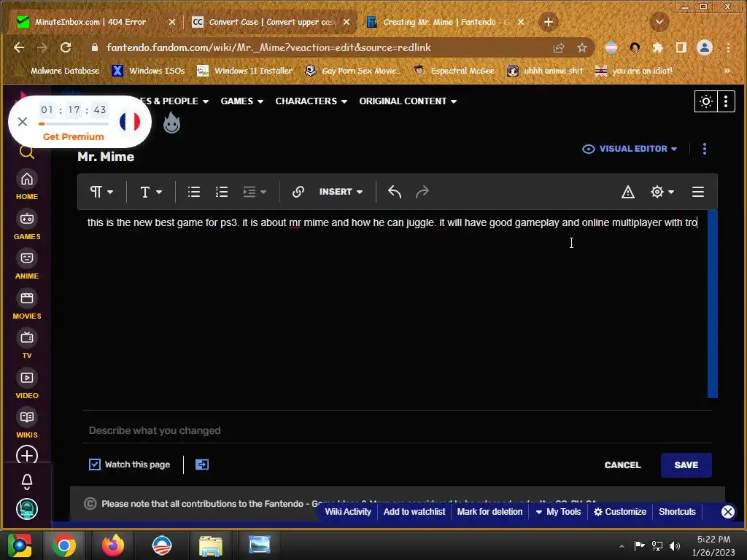Click Add to watchlist

point(414,512)
